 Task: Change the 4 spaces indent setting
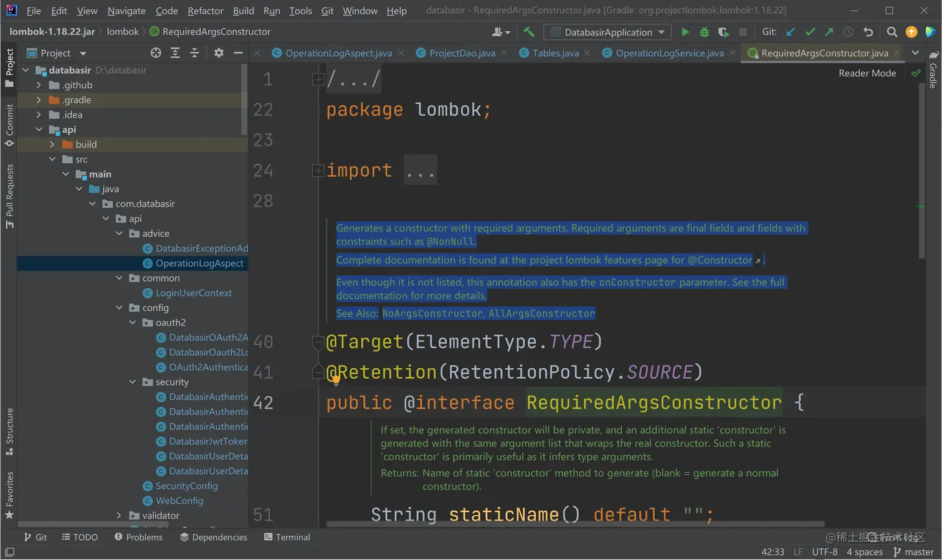pos(865,552)
